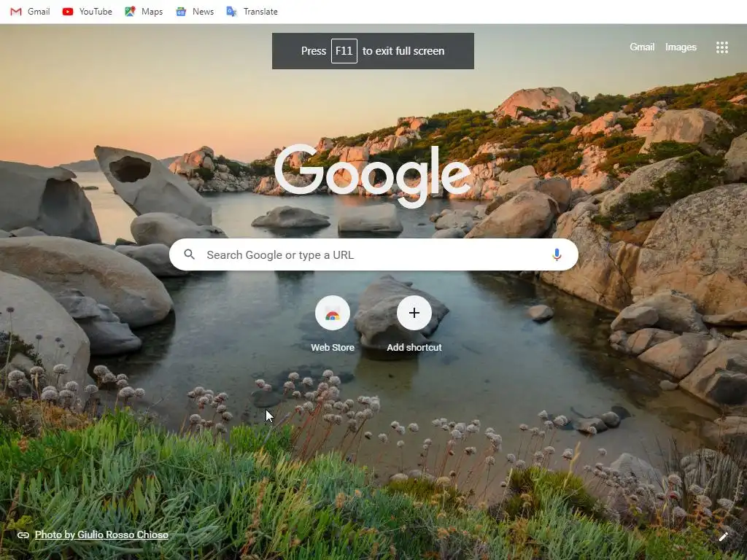Customize this page with pencil icon

tap(723, 536)
